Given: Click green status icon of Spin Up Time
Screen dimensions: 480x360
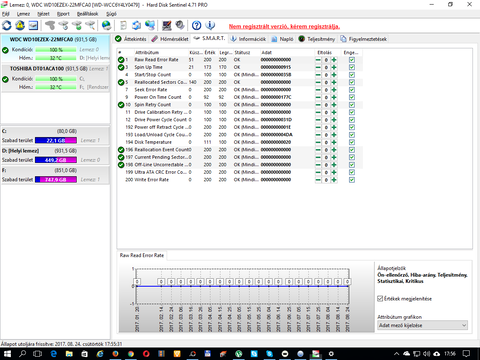Looking at the screenshot, I should (121, 67).
